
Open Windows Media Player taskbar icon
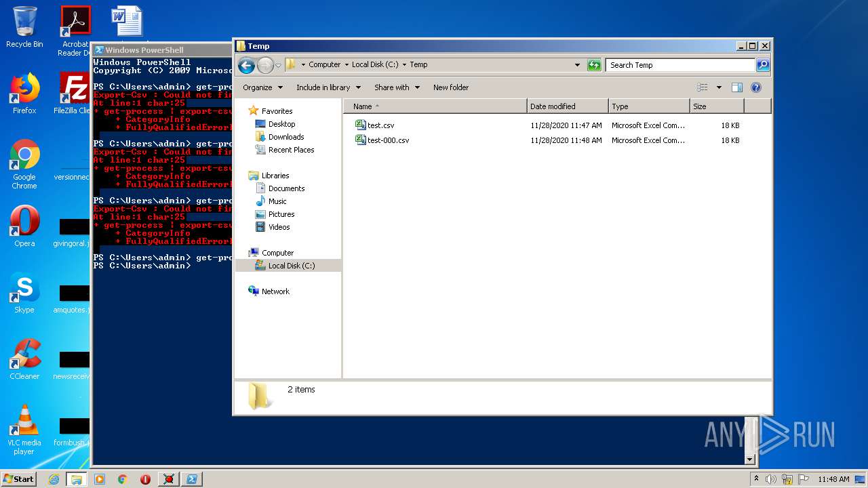(100, 479)
